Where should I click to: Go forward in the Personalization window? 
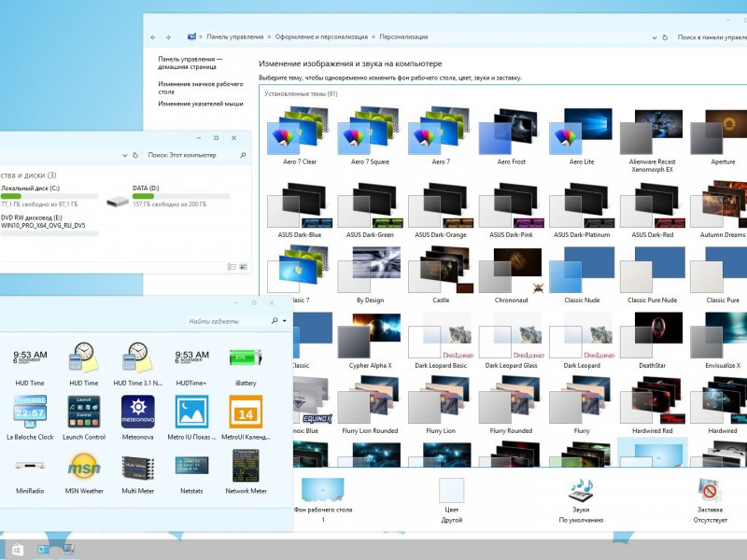[x=168, y=37]
